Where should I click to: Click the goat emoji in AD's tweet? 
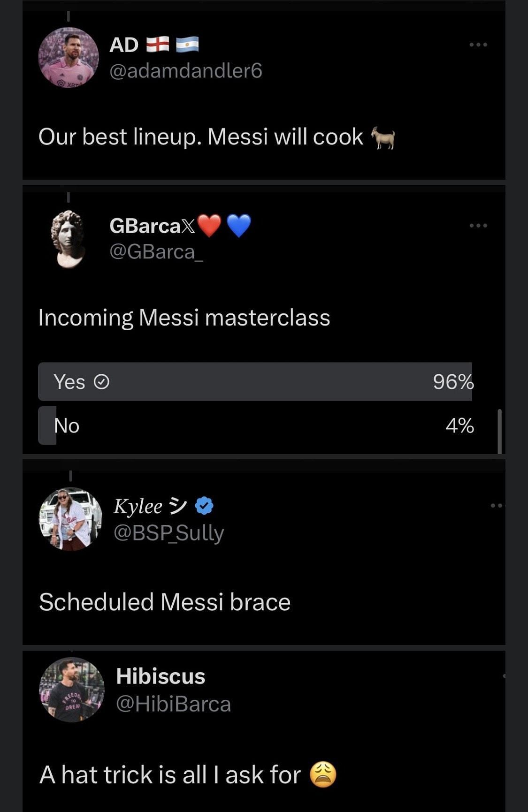coord(383,137)
